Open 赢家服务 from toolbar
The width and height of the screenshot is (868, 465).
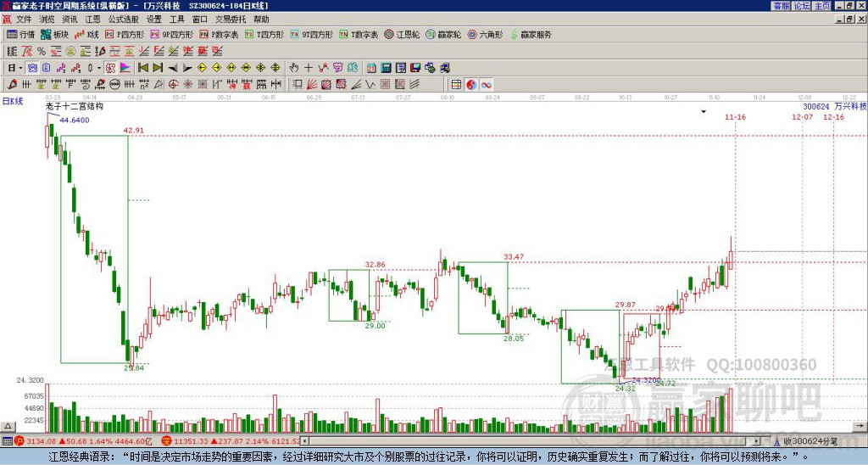pos(531,34)
